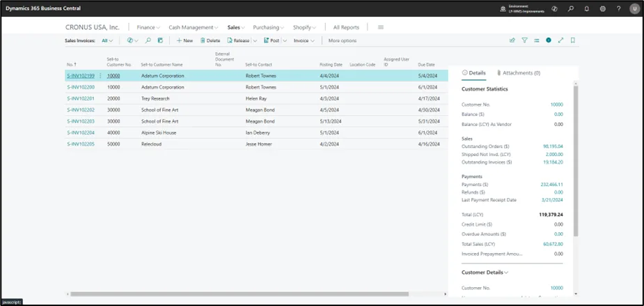Image resolution: width=644 pixels, height=306 pixels.
Task: Open invoice S-INV102204
Action: 81,133
